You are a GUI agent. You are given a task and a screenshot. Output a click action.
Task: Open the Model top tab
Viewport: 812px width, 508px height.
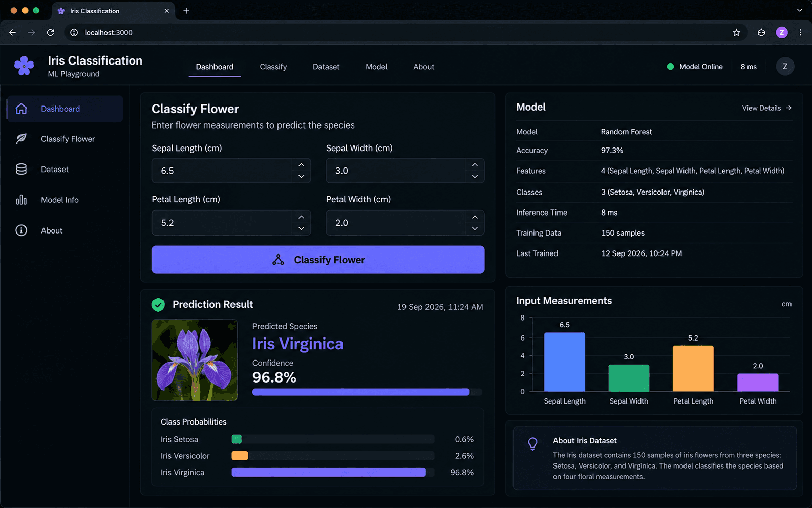pos(376,67)
